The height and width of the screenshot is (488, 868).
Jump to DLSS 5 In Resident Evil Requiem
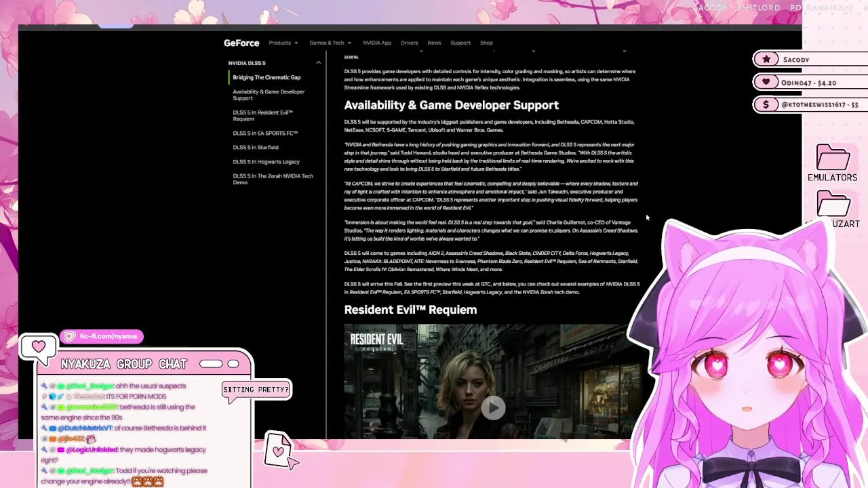coord(263,115)
